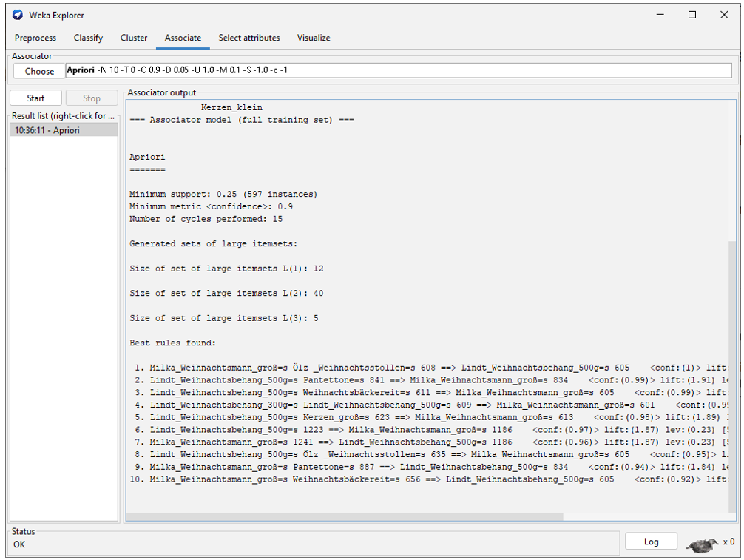Open the Select attributes tab
The image size is (744, 560).
point(249,38)
